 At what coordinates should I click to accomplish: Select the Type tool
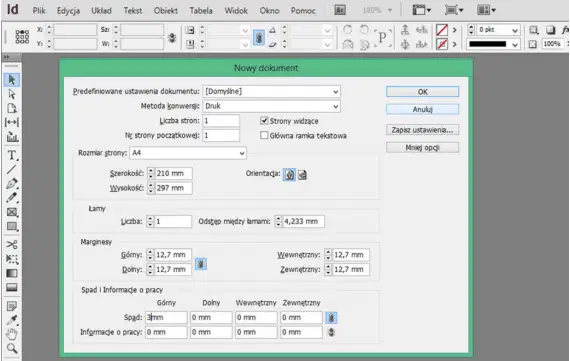[12, 155]
